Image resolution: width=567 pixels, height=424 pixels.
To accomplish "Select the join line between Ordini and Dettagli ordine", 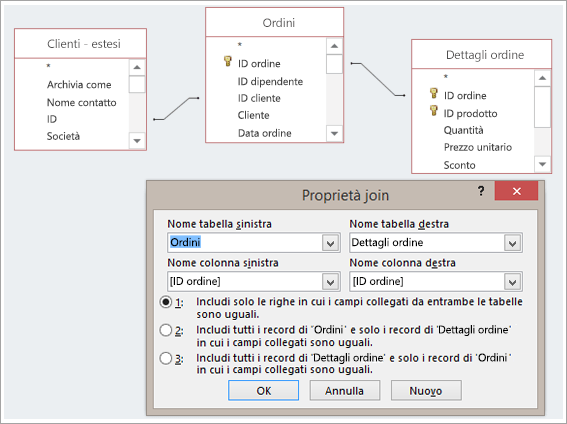I will [378, 80].
